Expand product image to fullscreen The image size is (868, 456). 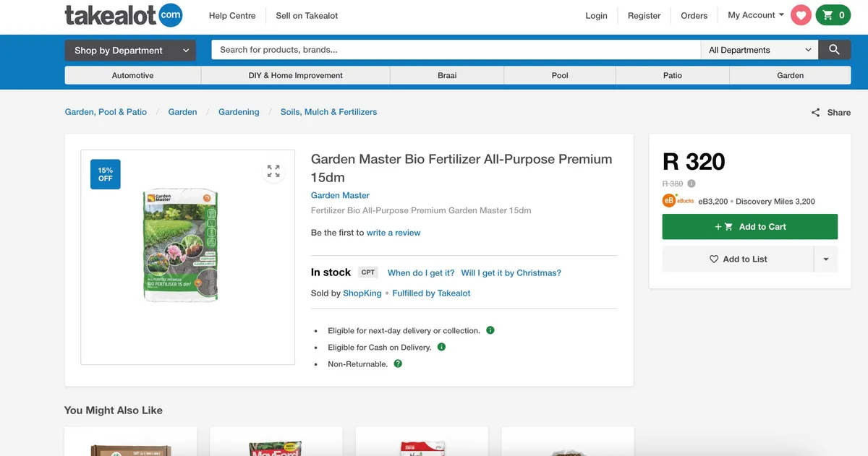(273, 171)
